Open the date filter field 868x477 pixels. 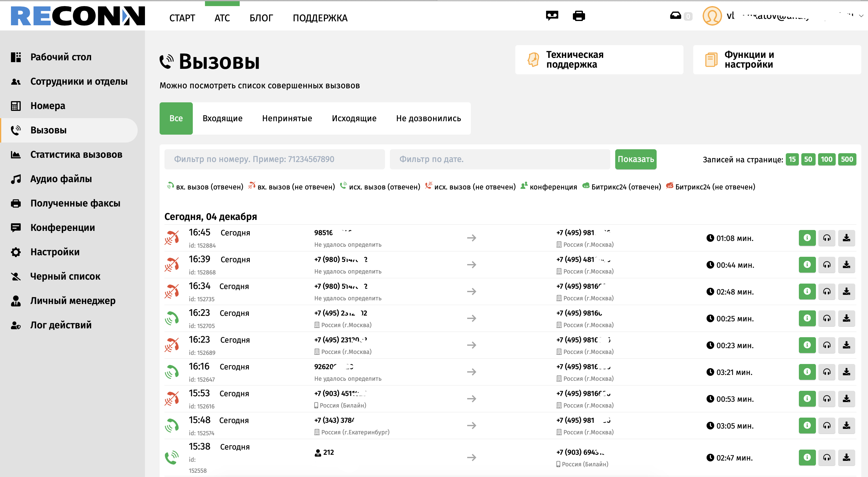tap(499, 159)
